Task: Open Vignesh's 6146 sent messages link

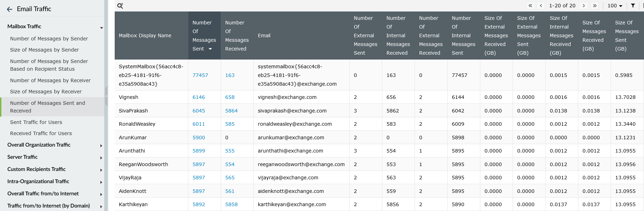Action: 199,97
